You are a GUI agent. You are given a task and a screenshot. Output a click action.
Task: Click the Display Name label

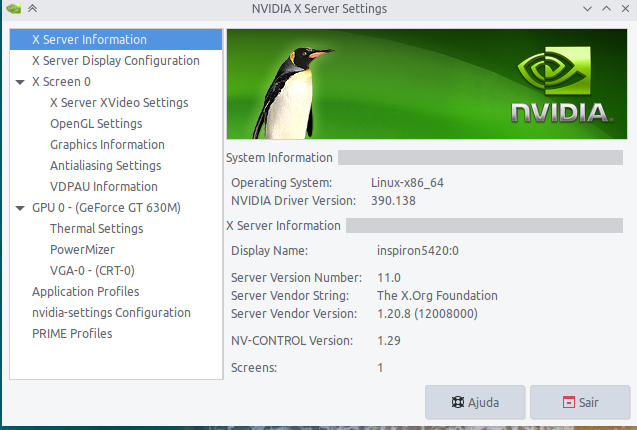tap(269, 251)
